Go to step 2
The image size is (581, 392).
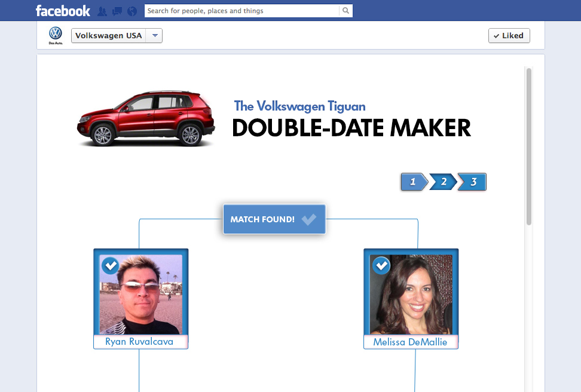443,182
